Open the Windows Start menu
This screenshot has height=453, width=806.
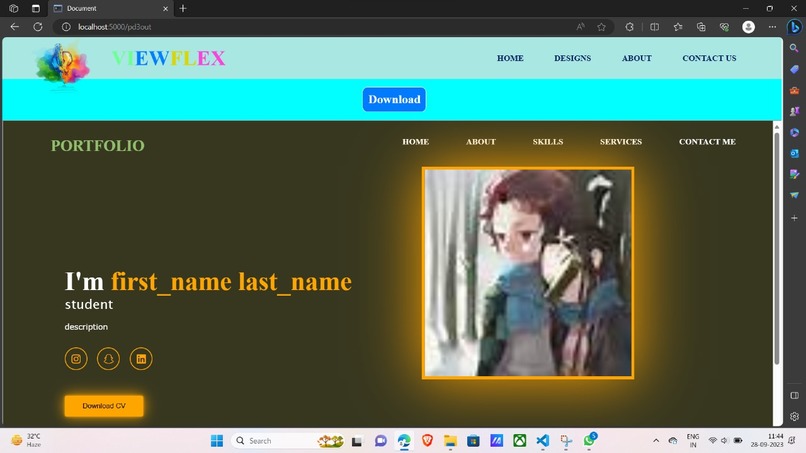click(217, 441)
